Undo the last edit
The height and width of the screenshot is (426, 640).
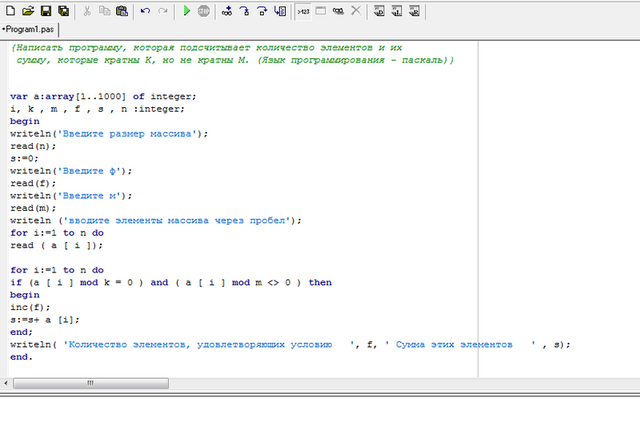[x=145, y=11]
